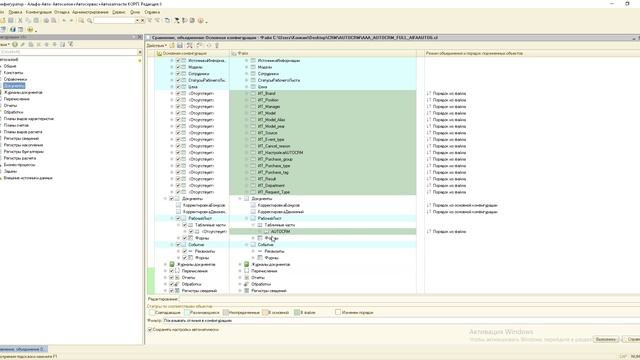Click the Различающиеся legend color box
This screenshot has height=360, width=640.
click(187, 312)
